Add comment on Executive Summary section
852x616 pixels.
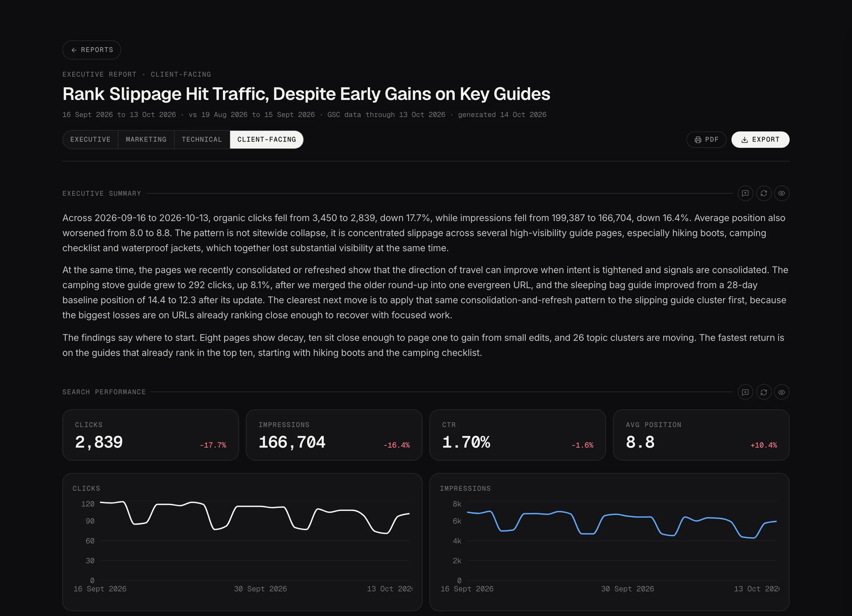click(x=745, y=193)
